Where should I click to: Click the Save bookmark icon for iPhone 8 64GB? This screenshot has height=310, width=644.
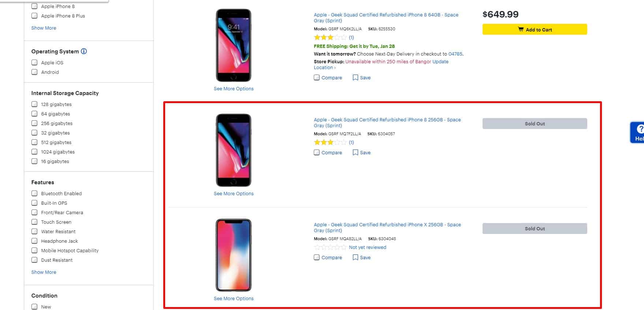(355, 77)
